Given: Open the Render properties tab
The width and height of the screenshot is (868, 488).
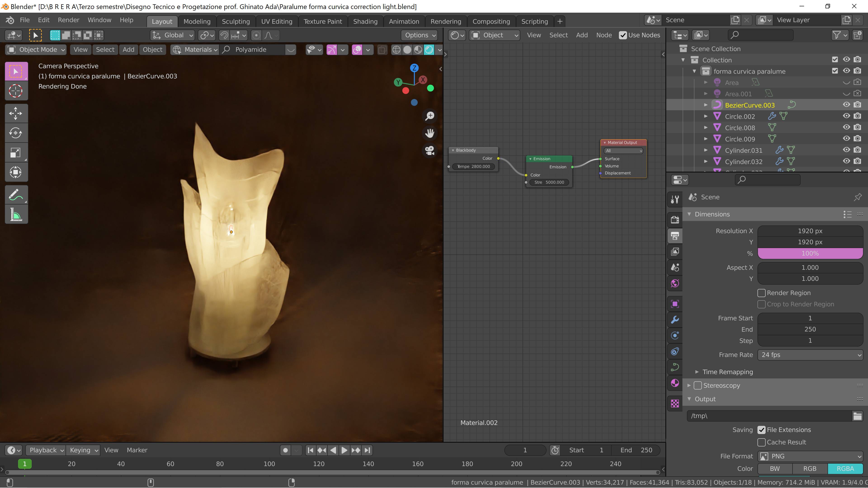Looking at the screenshot, I should (x=675, y=220).
